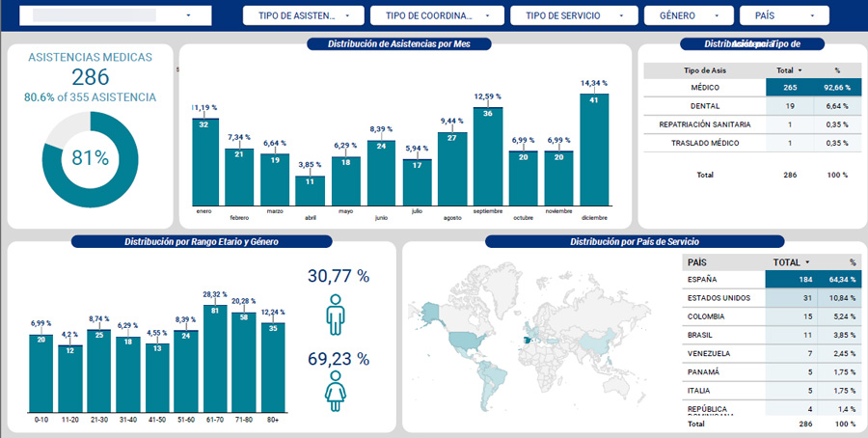Open the Tipo de Servicio dropdown
Viewport: 868px width, 438px height.
point(574,15)
